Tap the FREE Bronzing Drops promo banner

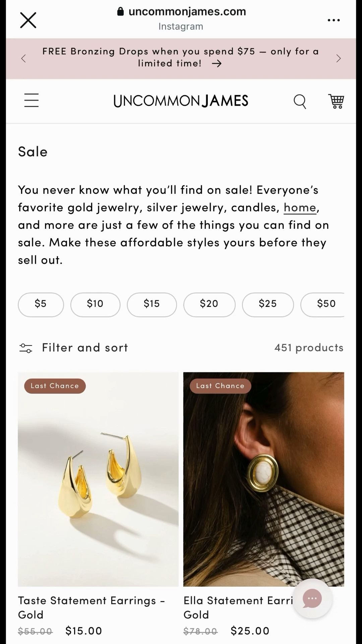[180, 57]
